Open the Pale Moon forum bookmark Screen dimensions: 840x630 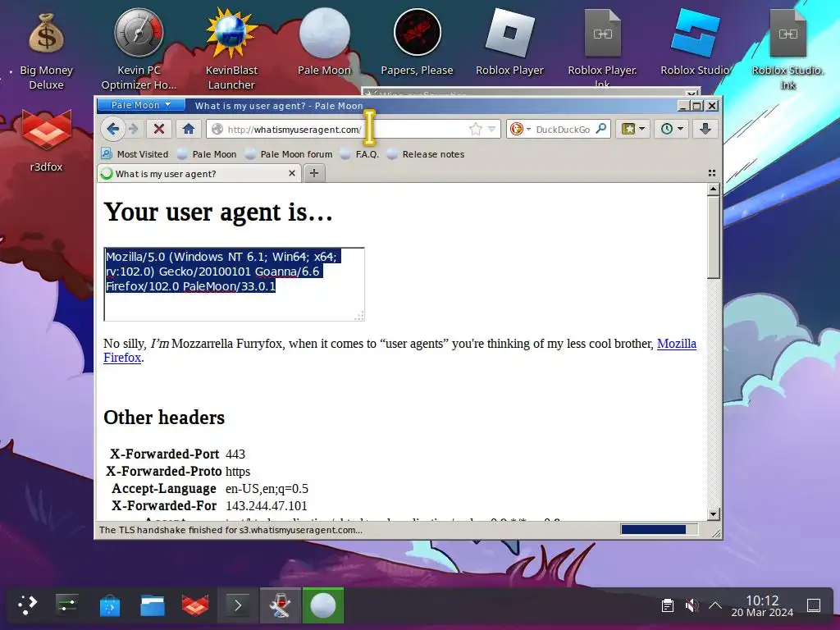click(288, 154)
